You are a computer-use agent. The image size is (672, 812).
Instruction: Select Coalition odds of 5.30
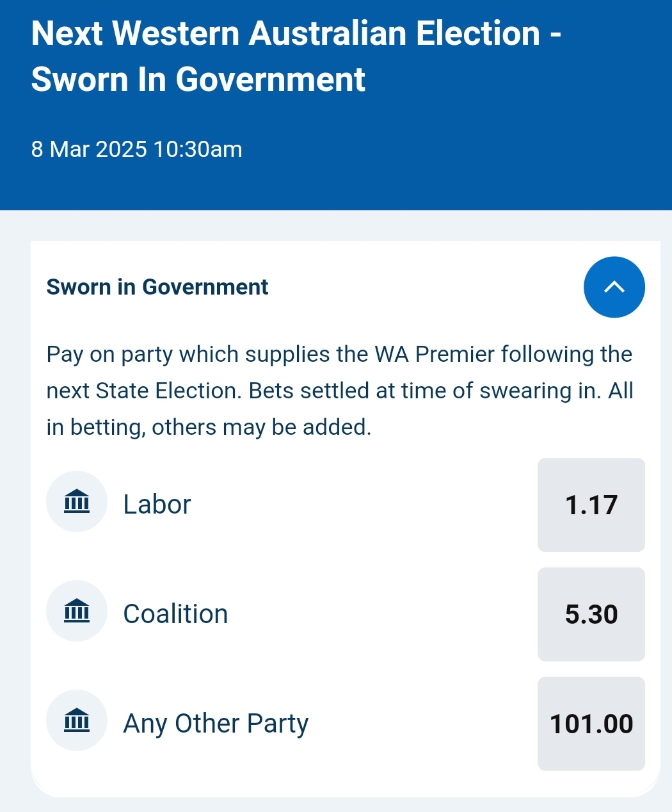pos(591,614)
